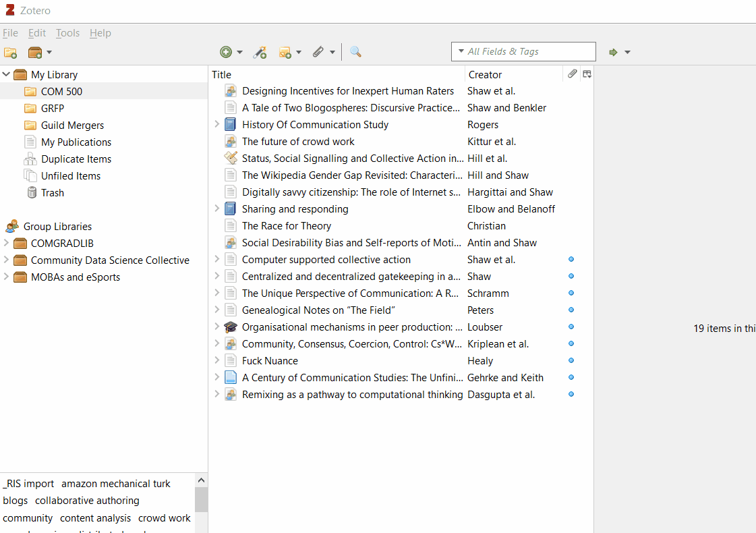Click Add Item by Identifier wand icon
The image size is (756, 533).
(x=260, y=52)
